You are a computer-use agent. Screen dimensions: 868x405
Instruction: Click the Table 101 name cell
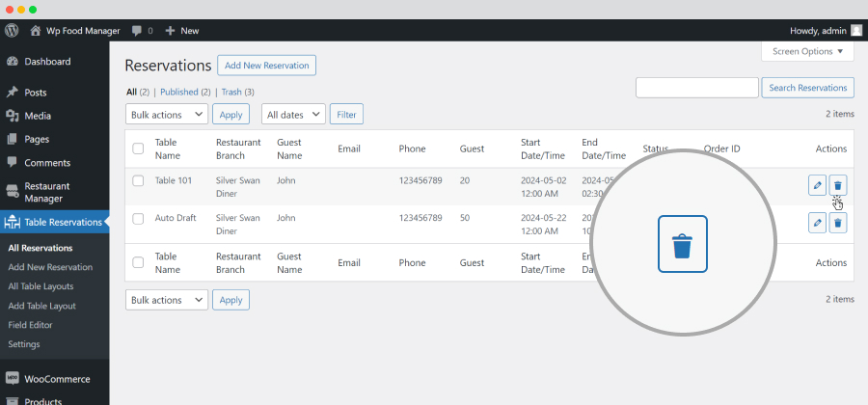tap(174, 180)
